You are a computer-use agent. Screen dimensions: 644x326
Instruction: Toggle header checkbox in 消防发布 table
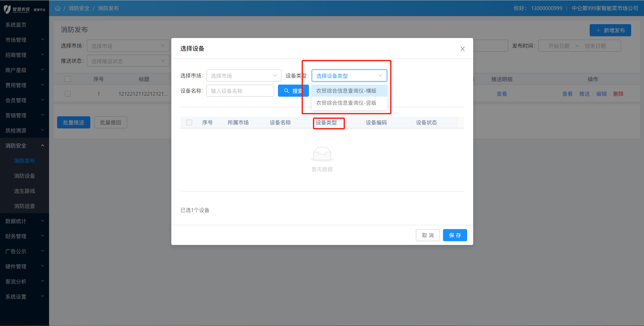coord(68,79)
